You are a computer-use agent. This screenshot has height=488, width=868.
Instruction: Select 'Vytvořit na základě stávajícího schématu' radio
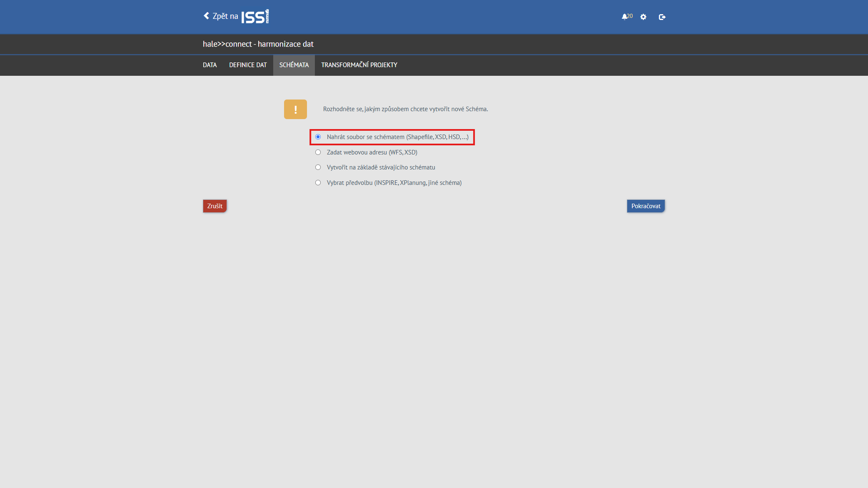[x=318, y=167]
